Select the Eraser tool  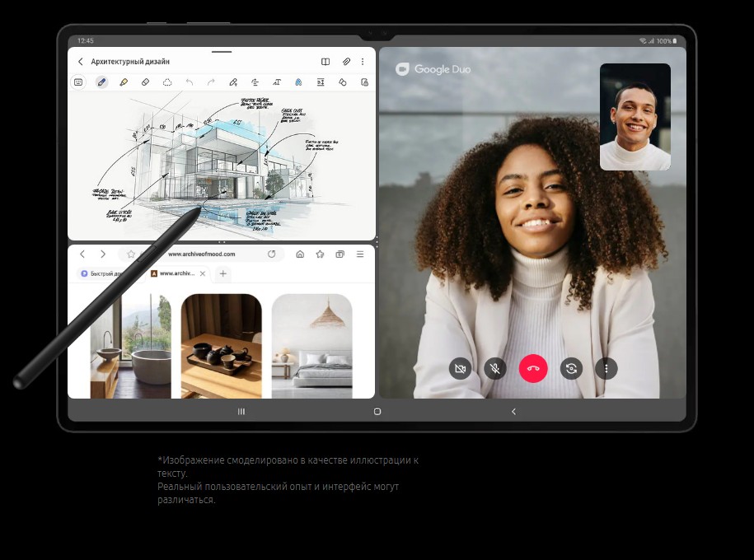[x=145, y=82]
